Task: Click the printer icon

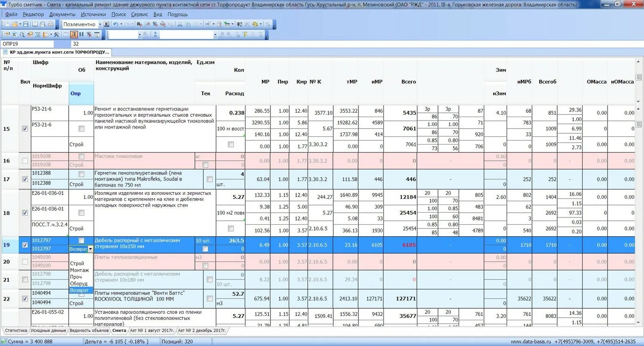Action: [51, 24]
